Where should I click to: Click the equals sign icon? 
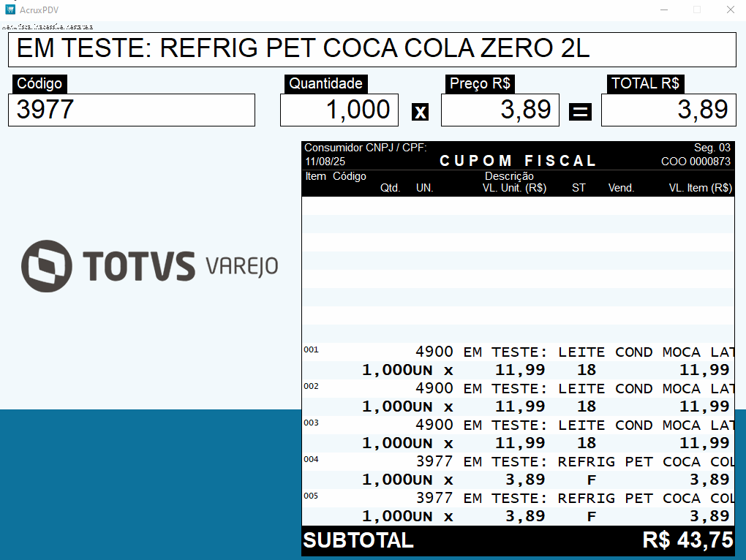pos(581,112)
